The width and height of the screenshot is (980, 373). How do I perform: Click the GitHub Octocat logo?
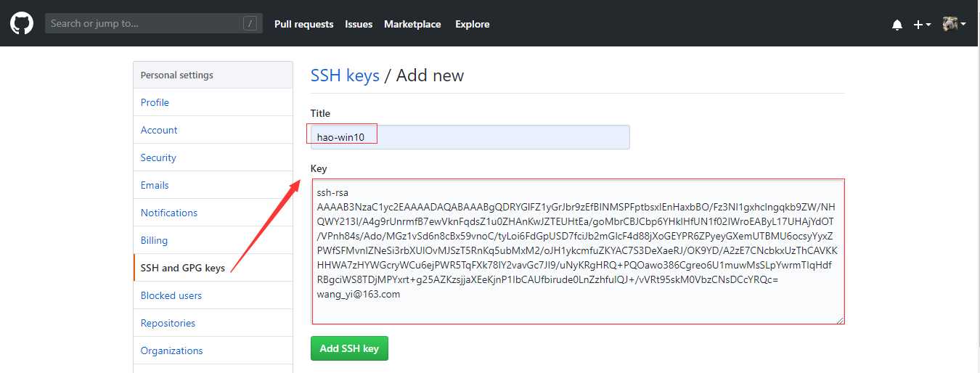tap(22, 24)
